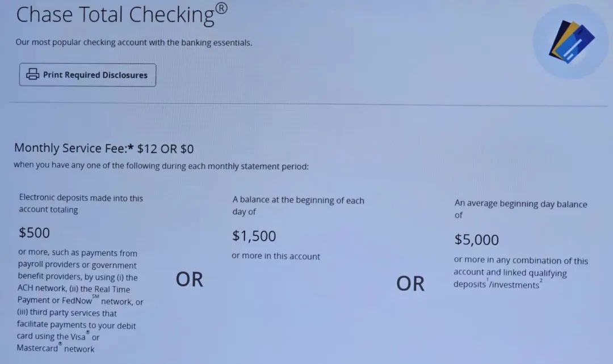Click the 'Our most popular checking account' subtitle
The width and height of the screenshot is (613, 364).
[134, 43]
